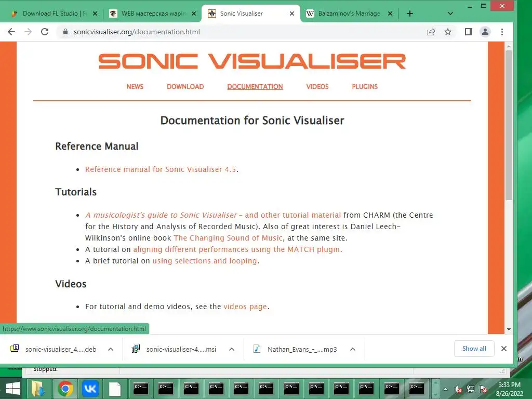Open the NEWS menu link
The width and height of the screenshot is (532, 399).
[x=135, y=87]
